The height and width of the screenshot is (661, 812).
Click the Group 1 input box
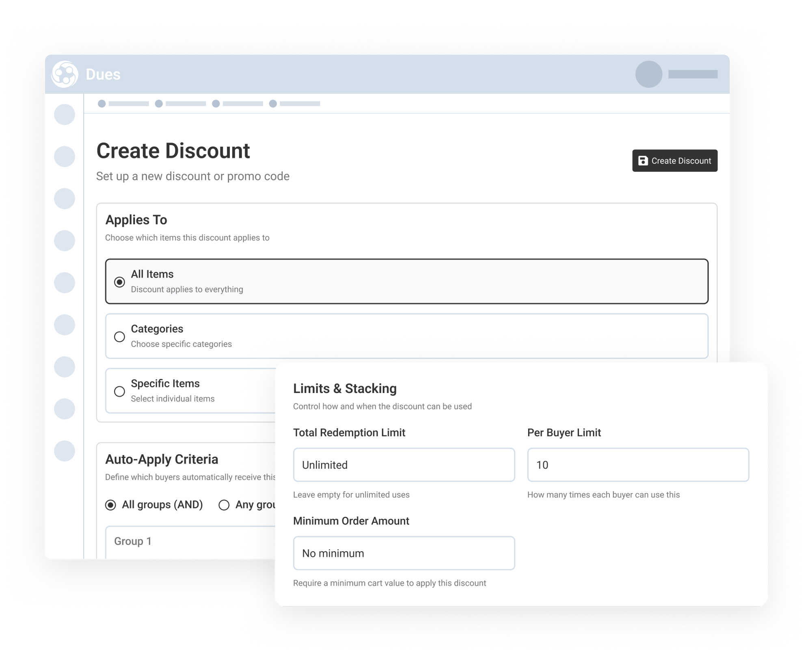pyautogui.click(x=190, y=542)
